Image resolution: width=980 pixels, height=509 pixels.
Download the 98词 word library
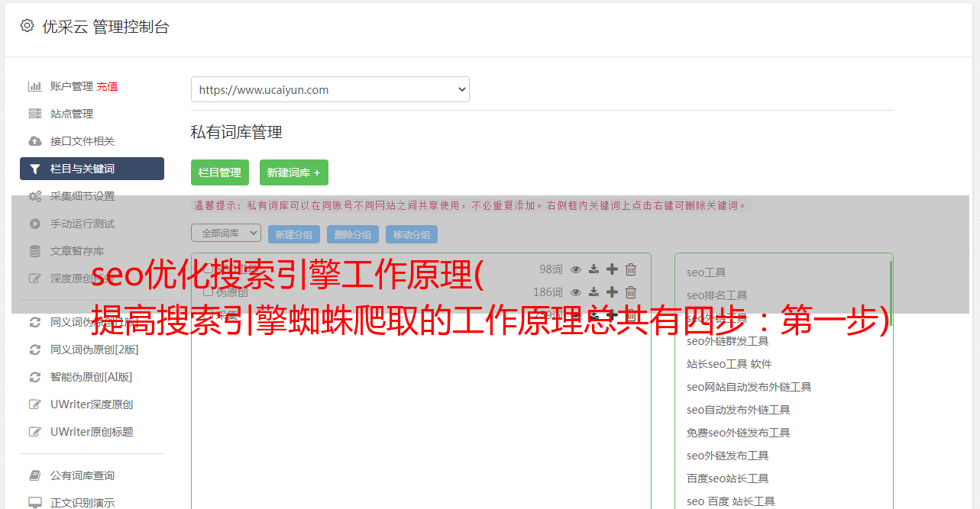tap(593, 269)
